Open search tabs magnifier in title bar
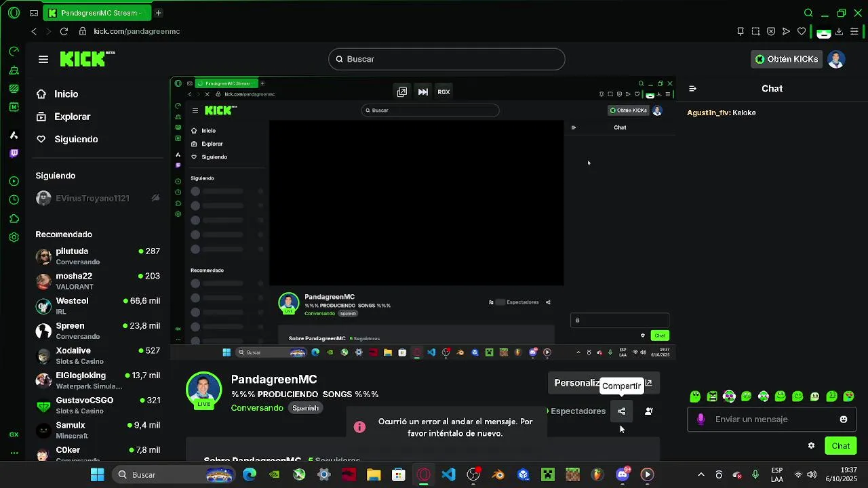This screenshot has height=488, width=868. pos(808,13)
